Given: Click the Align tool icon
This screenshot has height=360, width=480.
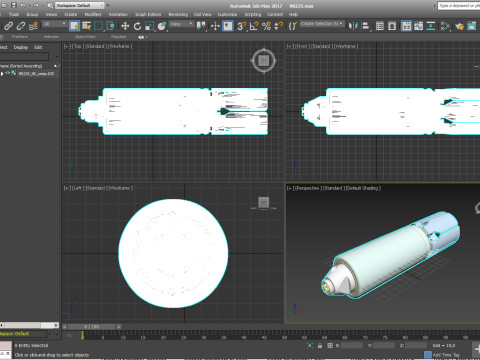Looking at the screenshot, I should [366, 26].
